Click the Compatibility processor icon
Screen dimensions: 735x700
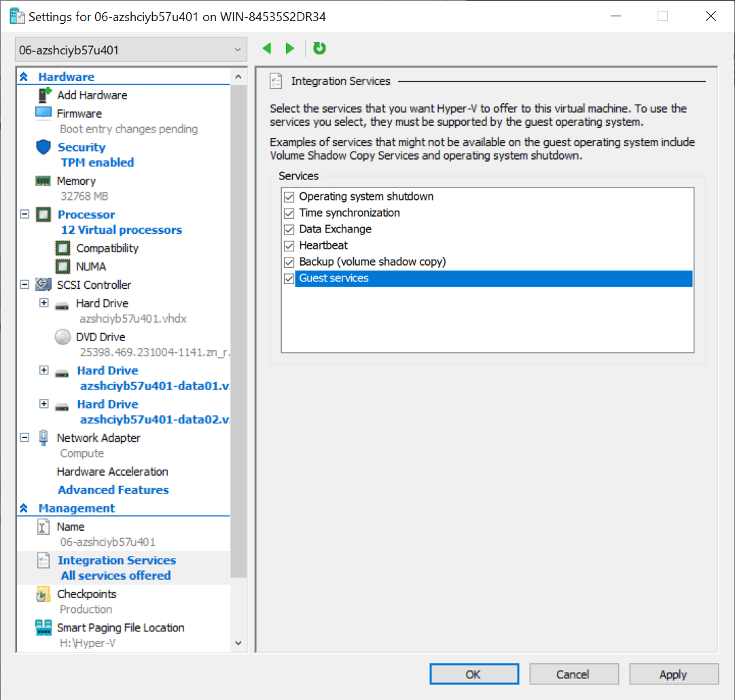click(x=62, y=248)
